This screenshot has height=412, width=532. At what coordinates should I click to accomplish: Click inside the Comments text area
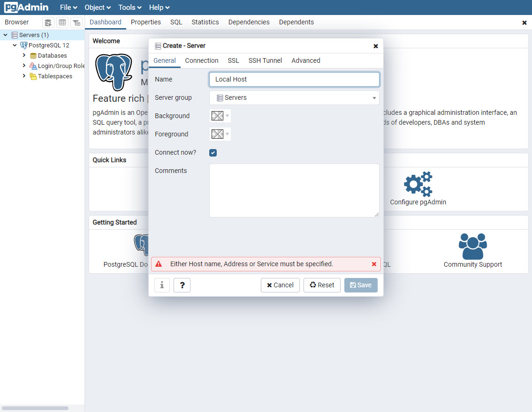(294, 190)
